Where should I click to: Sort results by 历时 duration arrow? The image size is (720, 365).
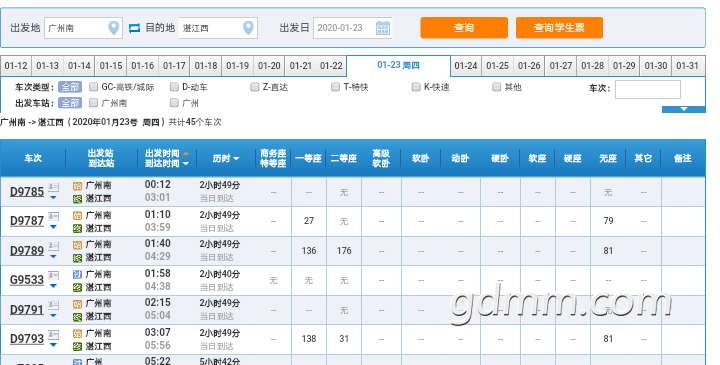pos(236,159)
